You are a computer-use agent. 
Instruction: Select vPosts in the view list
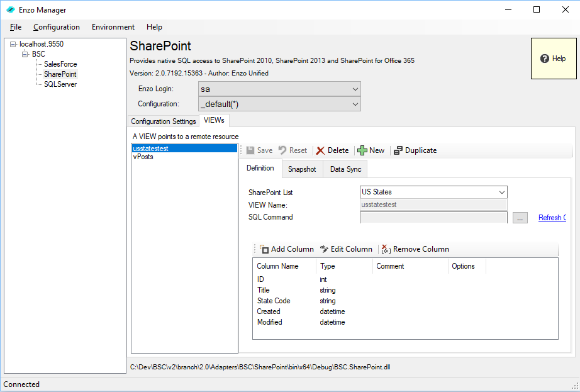click(x=143, y=157)
